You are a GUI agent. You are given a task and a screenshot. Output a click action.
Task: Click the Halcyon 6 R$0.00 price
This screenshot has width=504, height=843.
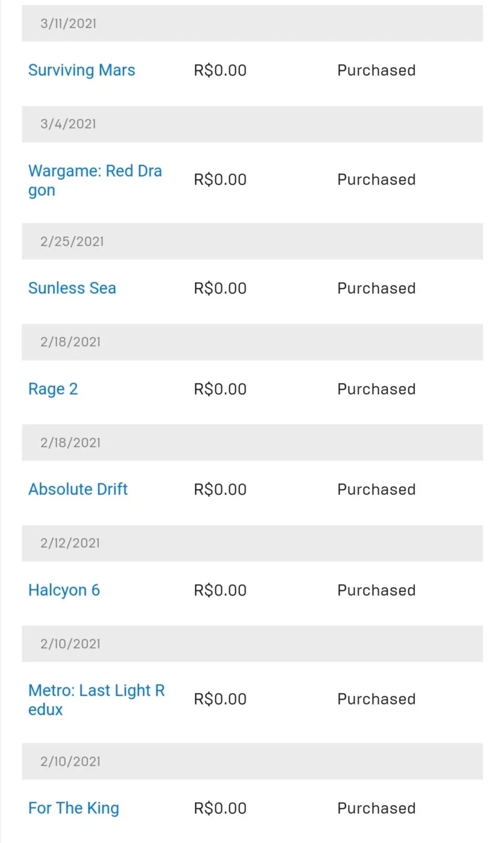tap(220, 590)
